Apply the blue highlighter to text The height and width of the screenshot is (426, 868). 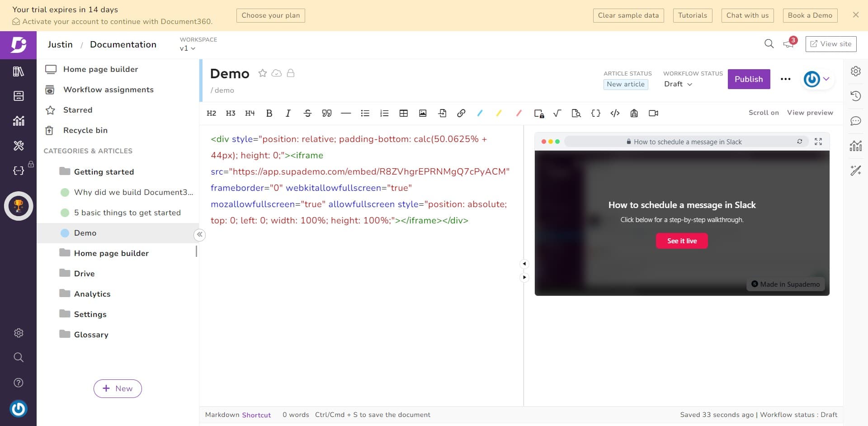tap(480, 113)
